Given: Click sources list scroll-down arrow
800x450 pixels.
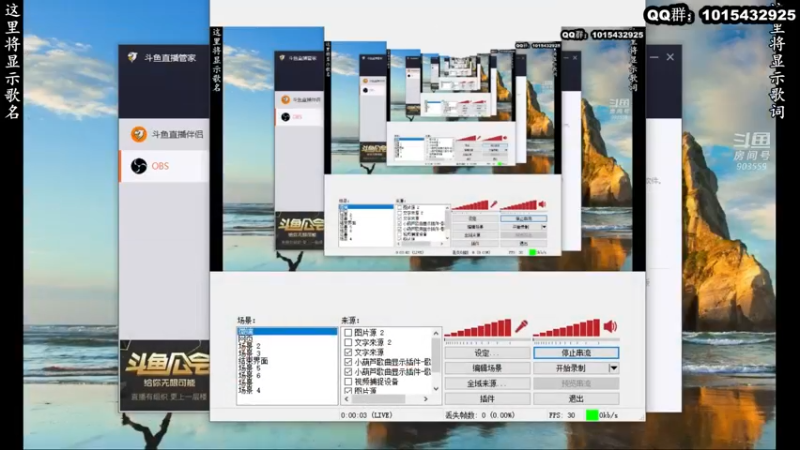Looking at the screenshot, I should coord(436,389).
